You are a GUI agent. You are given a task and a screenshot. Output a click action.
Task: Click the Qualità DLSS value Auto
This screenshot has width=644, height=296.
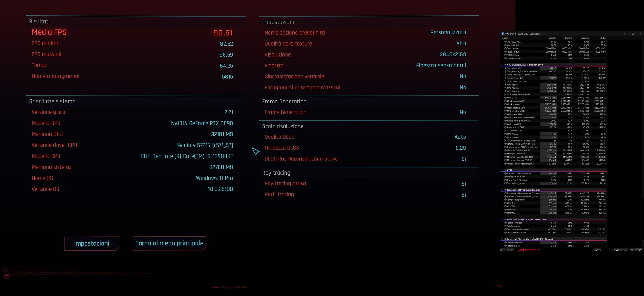pos(460,137)
